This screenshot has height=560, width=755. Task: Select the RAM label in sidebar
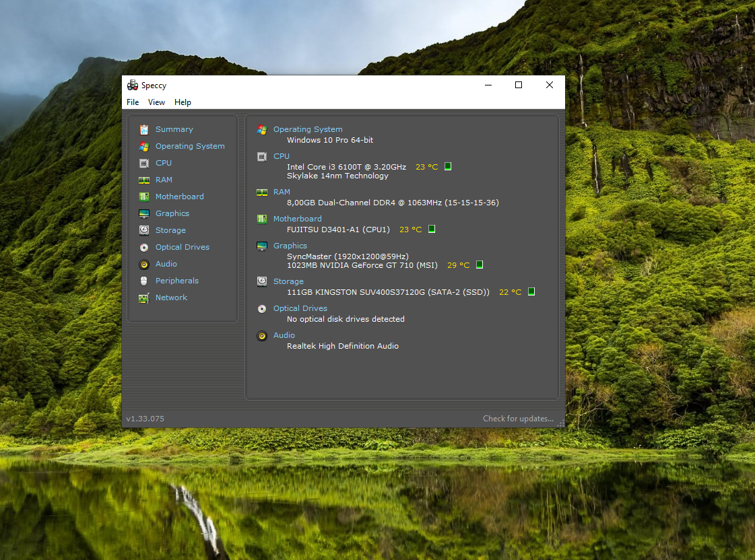click(x=164, y=180)
